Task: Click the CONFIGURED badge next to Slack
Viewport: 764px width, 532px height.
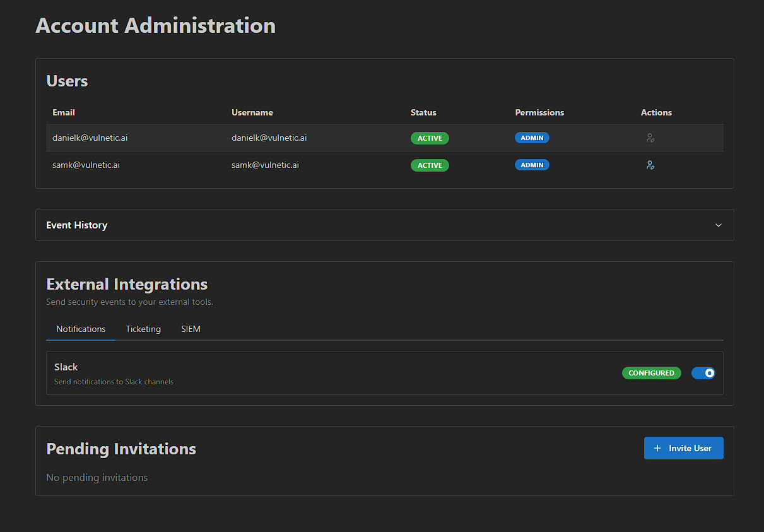Action: click(652, 373)
